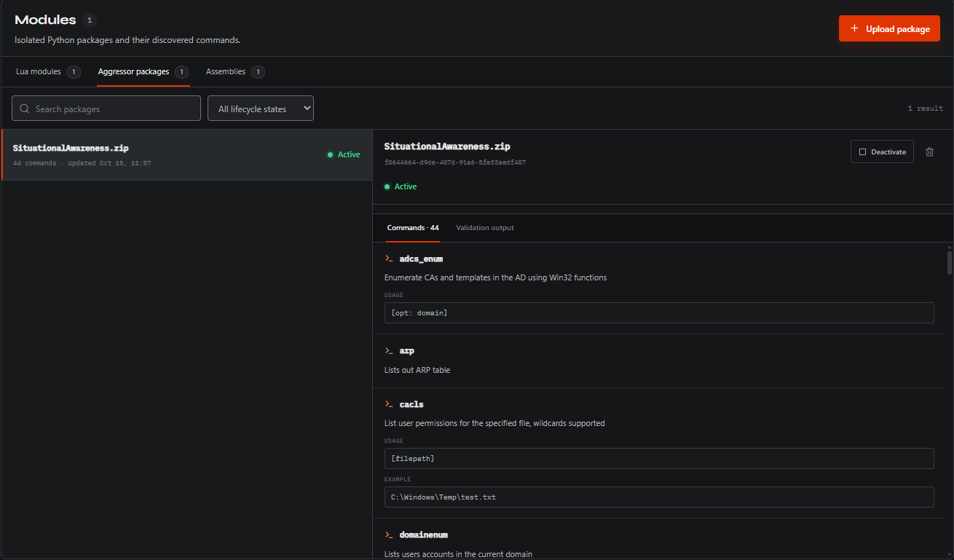This screenshot has height=560, width=954.
Task: Click the adcs_enum usage box '[opt: domain]'
Action: click(x=659, y=313)
